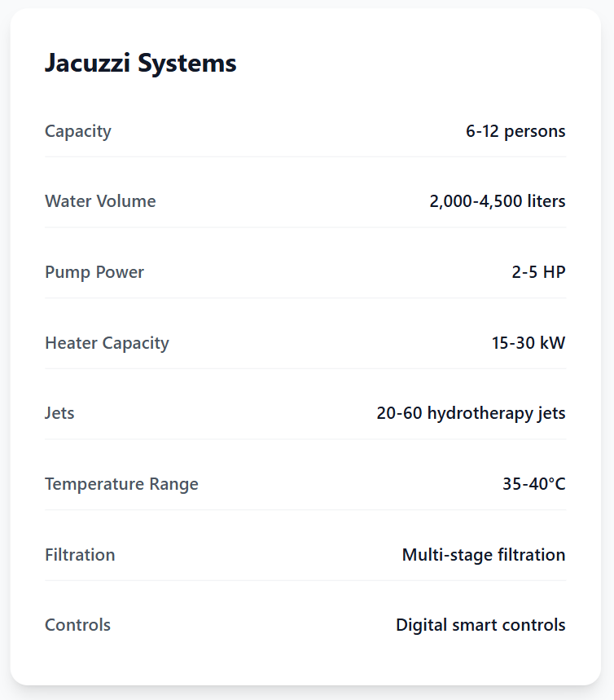614x700 pixels.
Task: Click the 2-5 HP value
Action: pos(538,272)
